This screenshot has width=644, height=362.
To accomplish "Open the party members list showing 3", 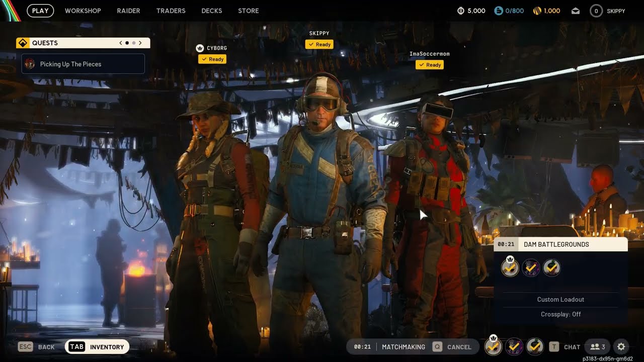I will pyautogui.click(x=598, y=347).
